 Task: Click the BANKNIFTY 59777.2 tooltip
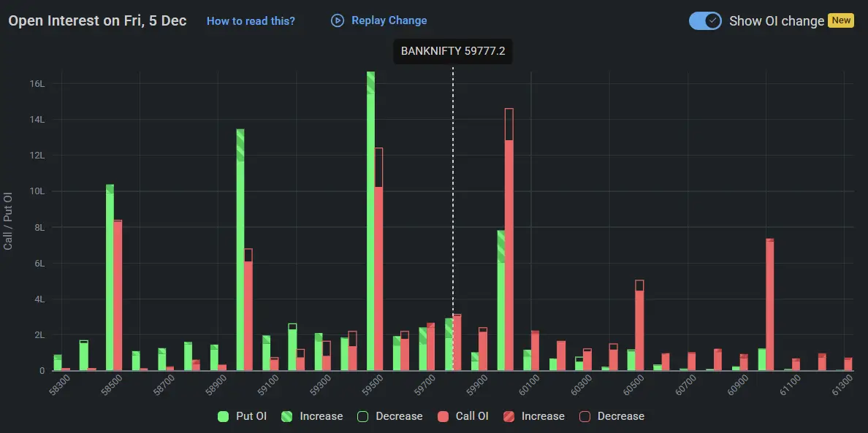tap(452, 51)
